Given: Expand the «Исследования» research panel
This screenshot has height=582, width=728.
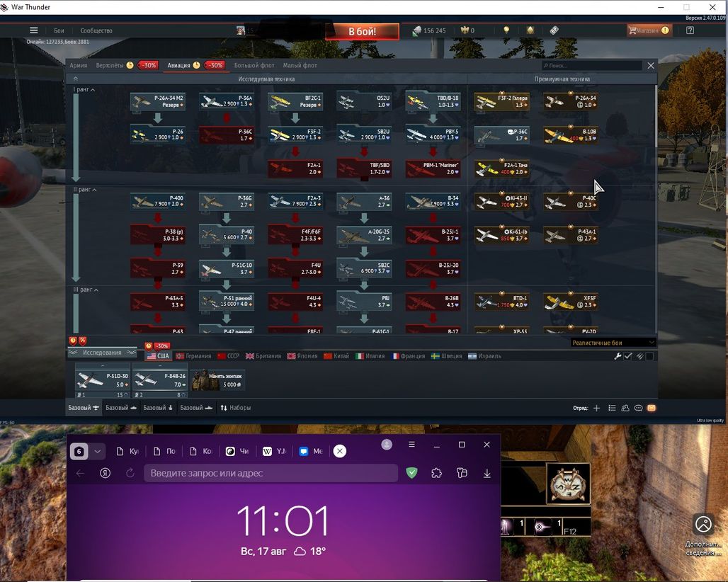Looking at the screenshot, I should [x=102, y=353].
